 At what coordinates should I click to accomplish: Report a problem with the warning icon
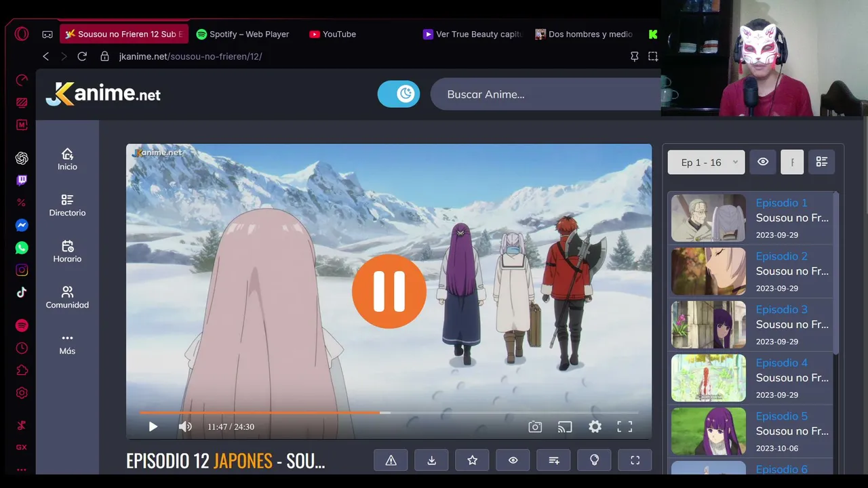pyautogui.click(x=391, y=460)
